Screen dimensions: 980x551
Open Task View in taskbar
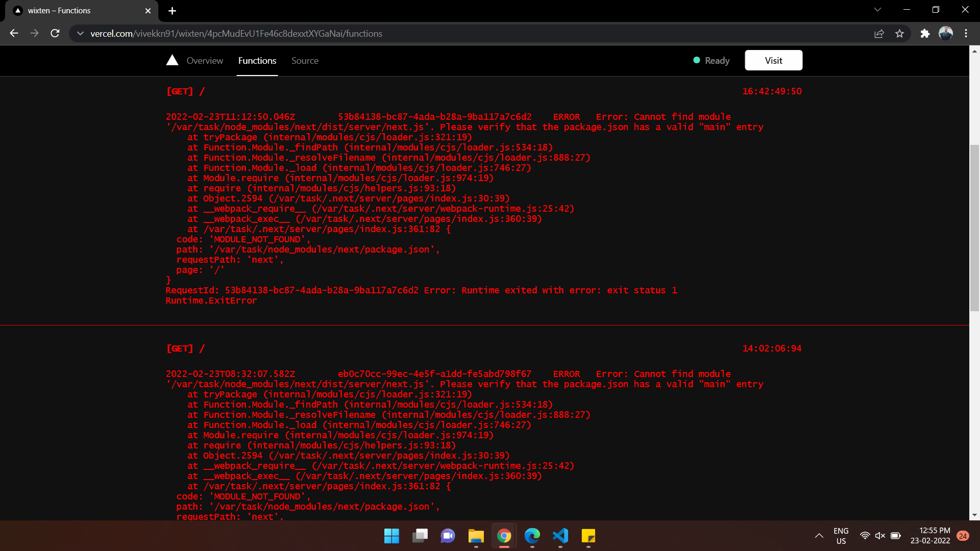420,536
